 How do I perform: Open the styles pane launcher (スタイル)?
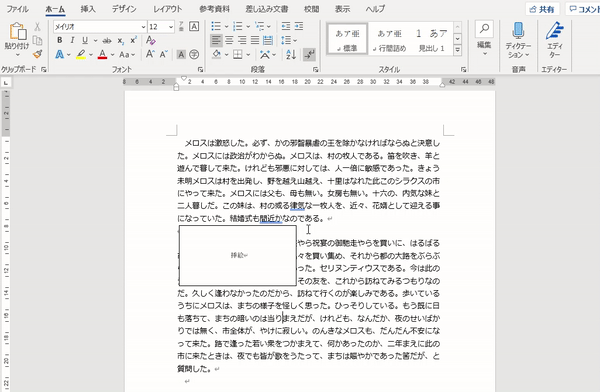click(x=463, y=70)
